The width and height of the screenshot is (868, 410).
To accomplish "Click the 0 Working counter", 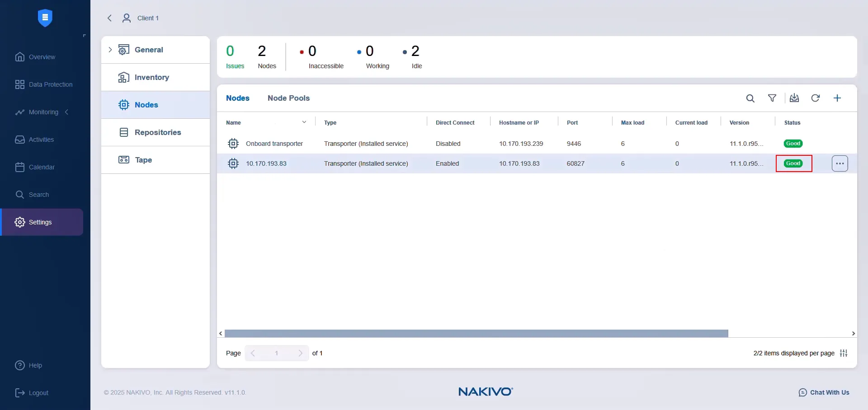I will 373,57.
